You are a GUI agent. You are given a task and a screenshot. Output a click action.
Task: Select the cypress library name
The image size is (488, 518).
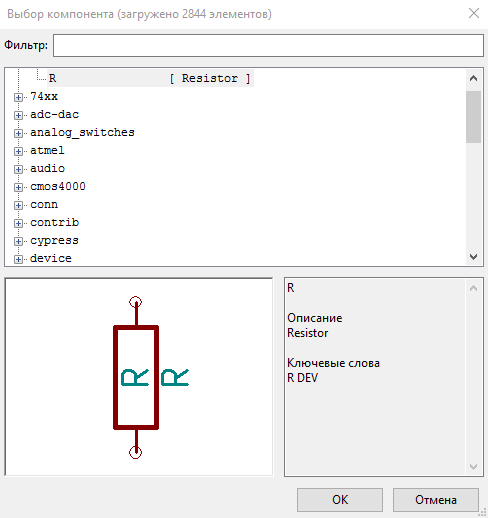[54, 241]
